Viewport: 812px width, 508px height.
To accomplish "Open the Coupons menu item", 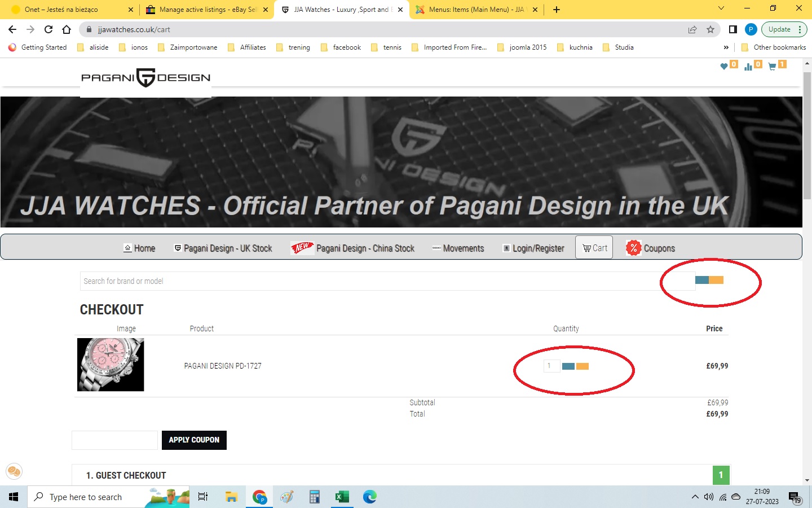I will tap(650, 248).
